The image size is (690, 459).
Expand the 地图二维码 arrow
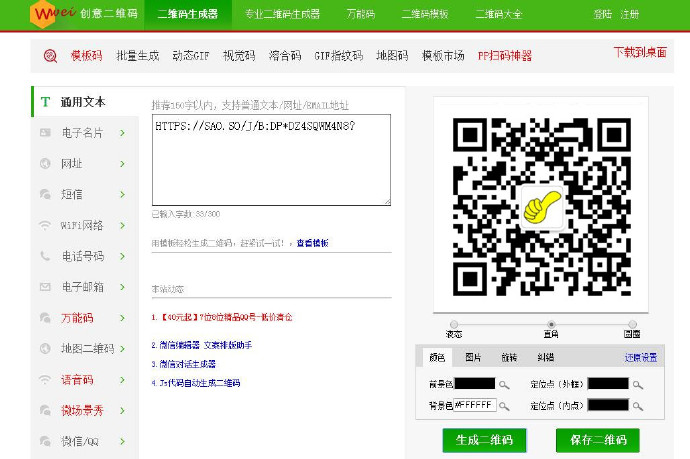[x=122, y=349]
